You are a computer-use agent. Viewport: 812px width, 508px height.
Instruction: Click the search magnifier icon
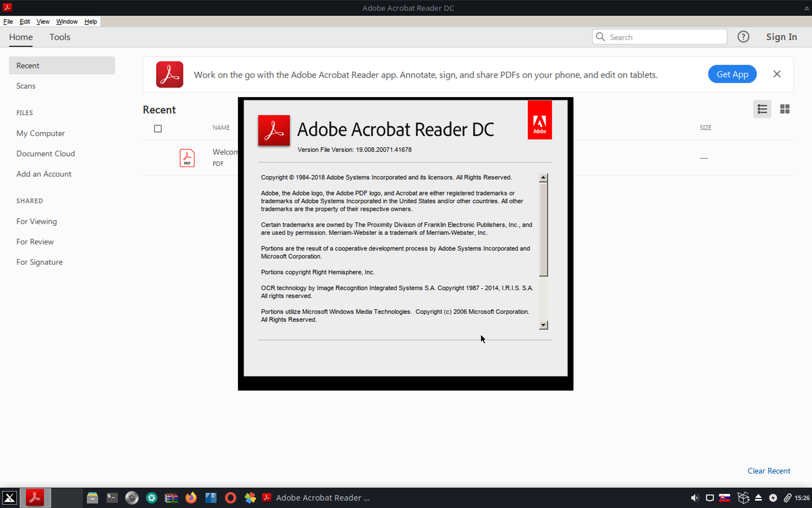coord(600,37)
